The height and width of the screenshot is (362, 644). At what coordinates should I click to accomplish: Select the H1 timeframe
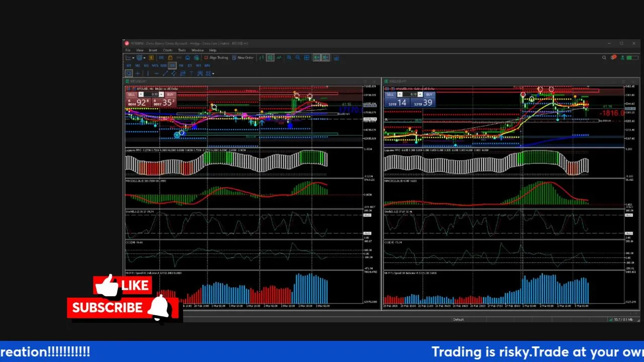172,66
